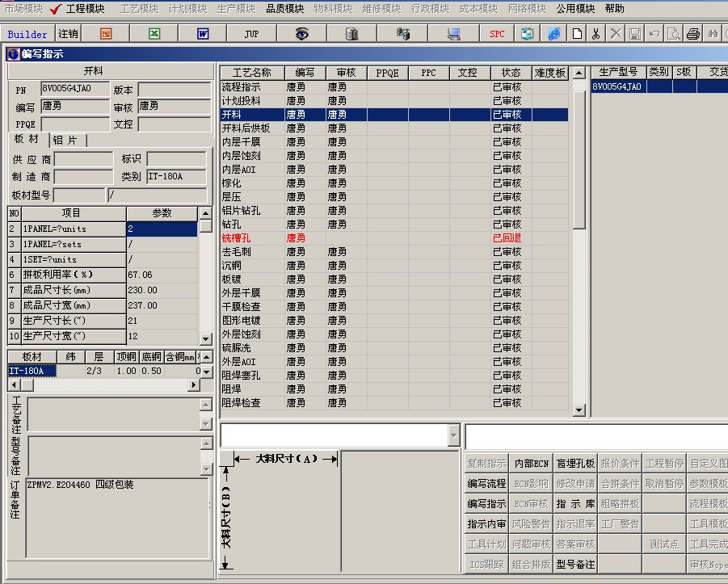This screenshot has width=728, height=584.
Task: Click the thumb of process list scrollbar
Action: coord(579,160)
